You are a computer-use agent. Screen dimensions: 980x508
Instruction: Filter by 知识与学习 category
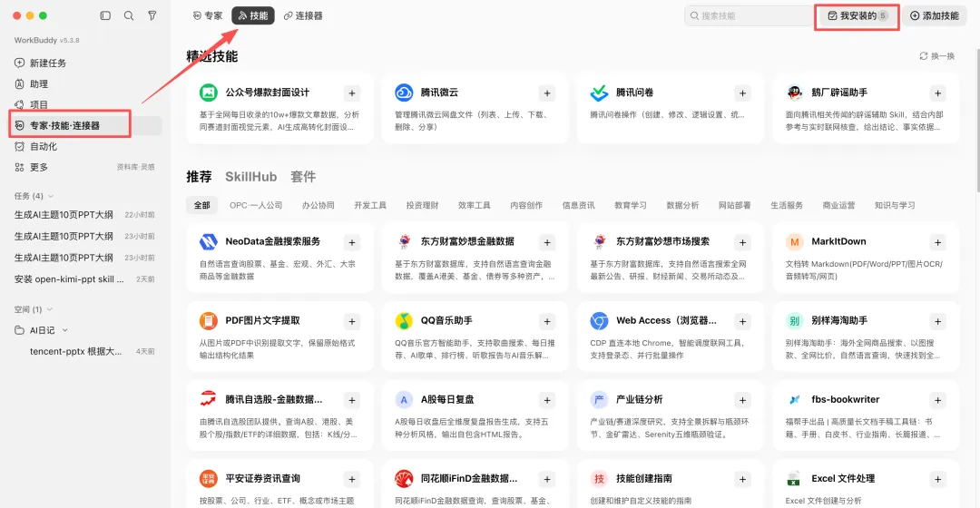pyautogui.click(x=895, y=205)
